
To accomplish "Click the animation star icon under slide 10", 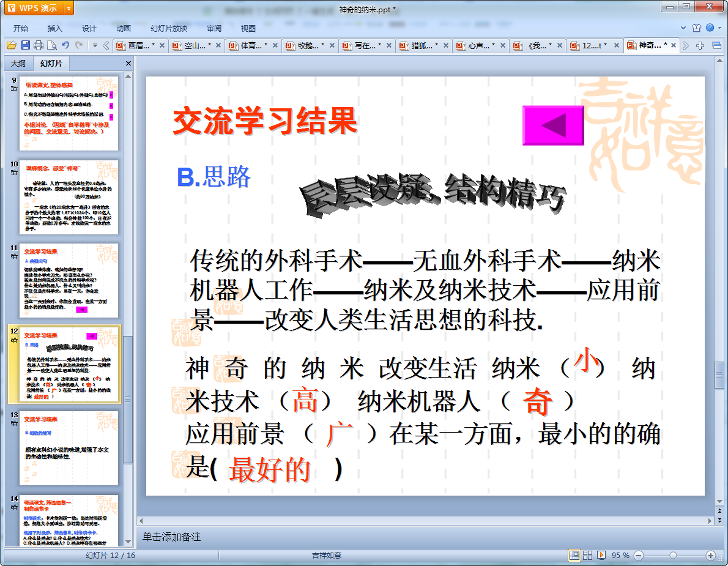I will tap(14, 173).
